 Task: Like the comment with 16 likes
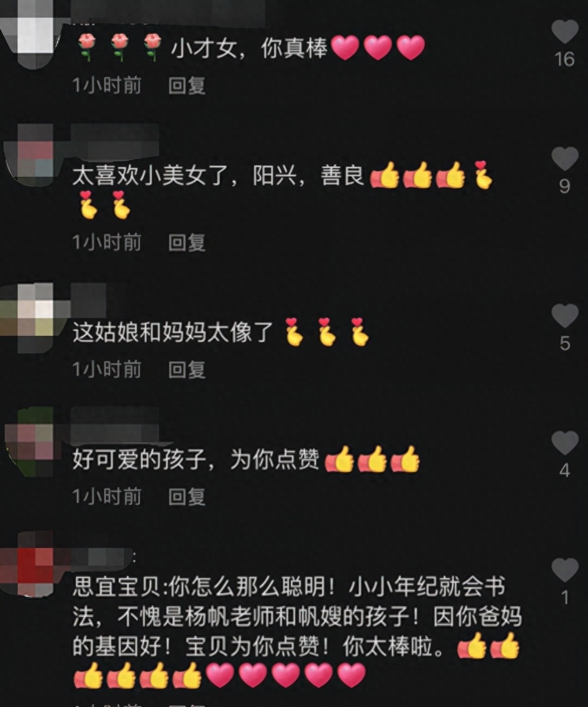[x=564, y=31]
